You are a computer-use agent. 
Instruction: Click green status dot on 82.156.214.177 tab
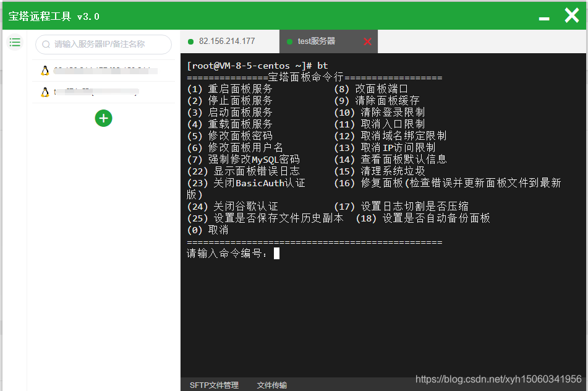[190, 41]
